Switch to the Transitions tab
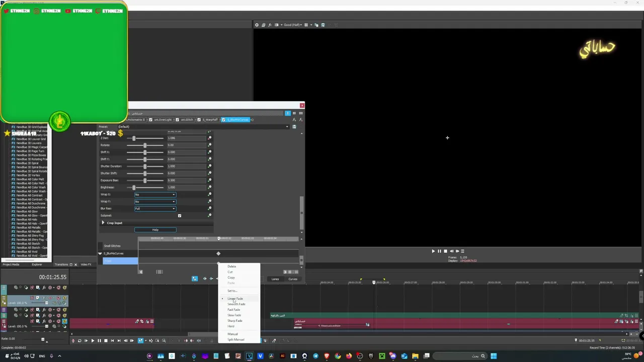 click(x=61, y=264)
